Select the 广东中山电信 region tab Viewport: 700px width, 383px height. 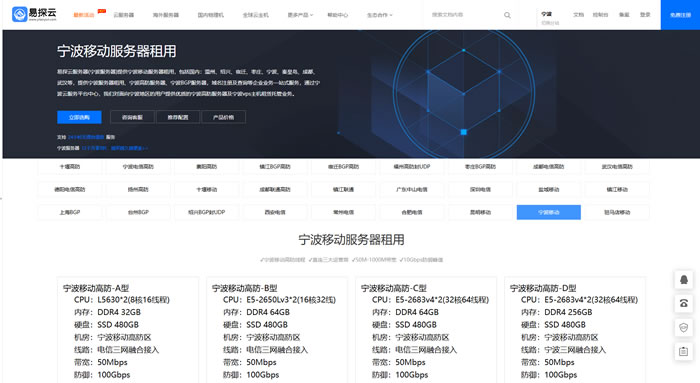tap(412, 189)
